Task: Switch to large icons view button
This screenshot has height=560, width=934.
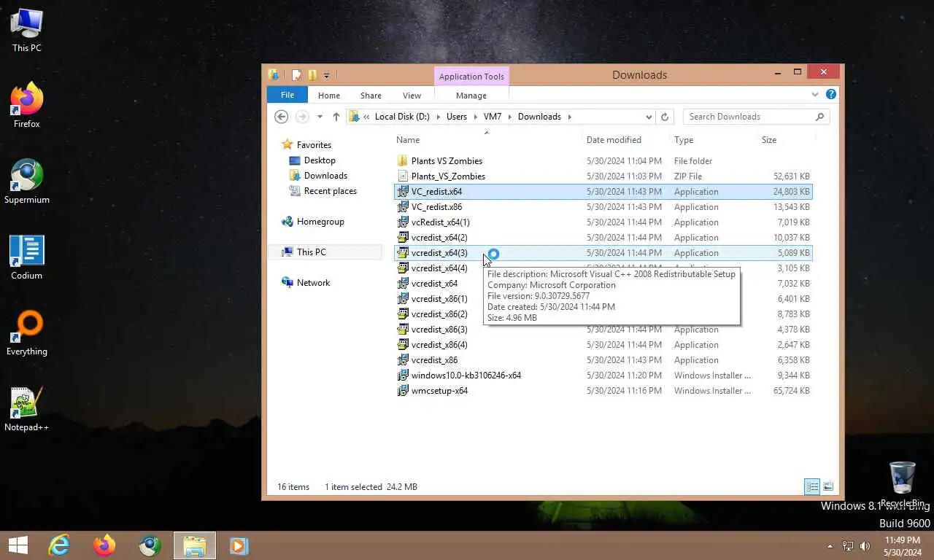Action: click(828, 486)
